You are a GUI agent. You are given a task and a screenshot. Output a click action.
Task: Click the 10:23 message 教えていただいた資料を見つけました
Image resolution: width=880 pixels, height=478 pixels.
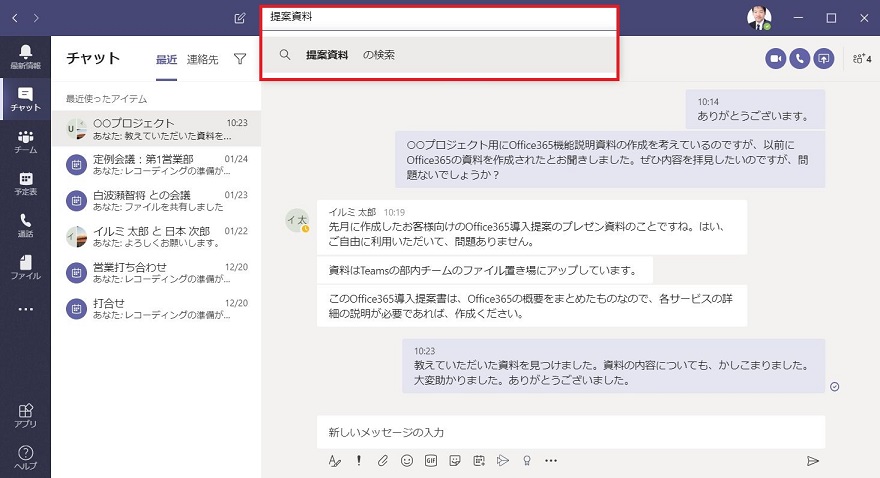[613, 366]
